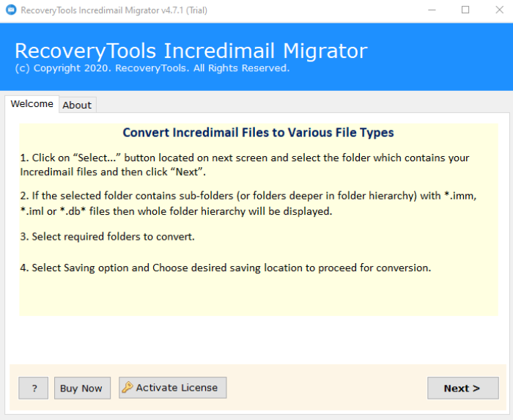513x420 pixels.
Task: Click instruction step 1 about Select button
Action: point(245,165)
